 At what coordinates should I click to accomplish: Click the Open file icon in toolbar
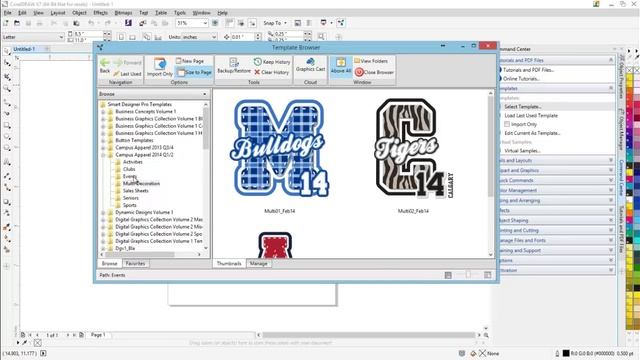pyautogui.click(x=17, y=23)
